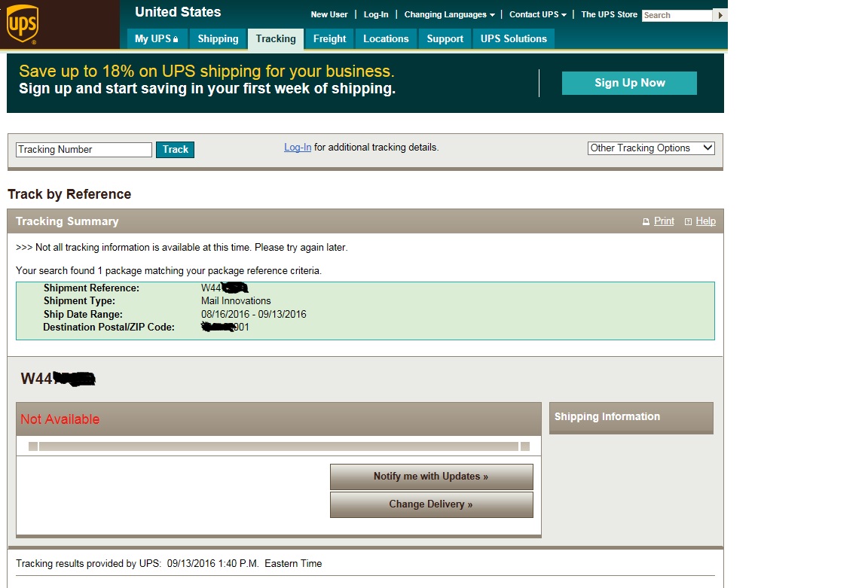The image size is (868, 588).
Task: Click the Mail Innovations shipment type value
Action: click(236, 301)
